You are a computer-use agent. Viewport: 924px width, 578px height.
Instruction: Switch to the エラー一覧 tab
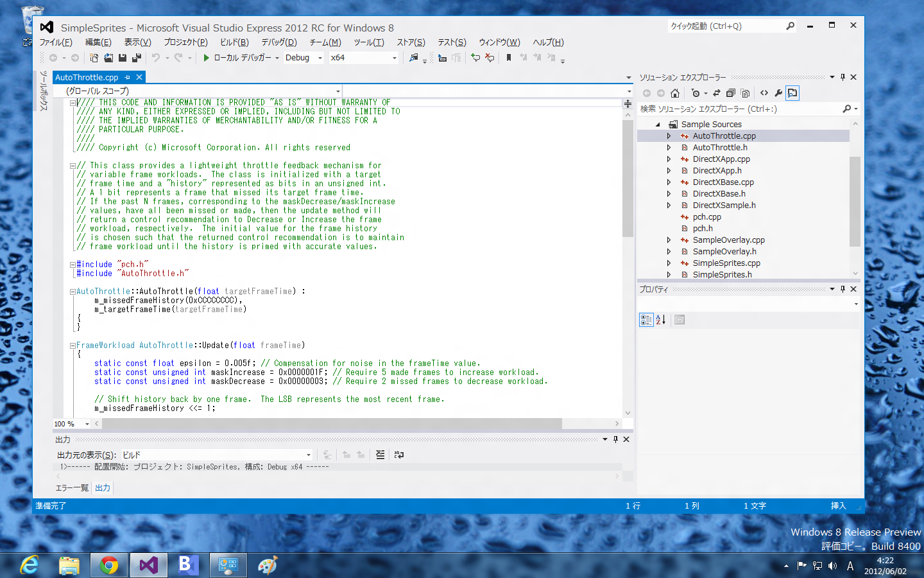click(x=72, y=488)
